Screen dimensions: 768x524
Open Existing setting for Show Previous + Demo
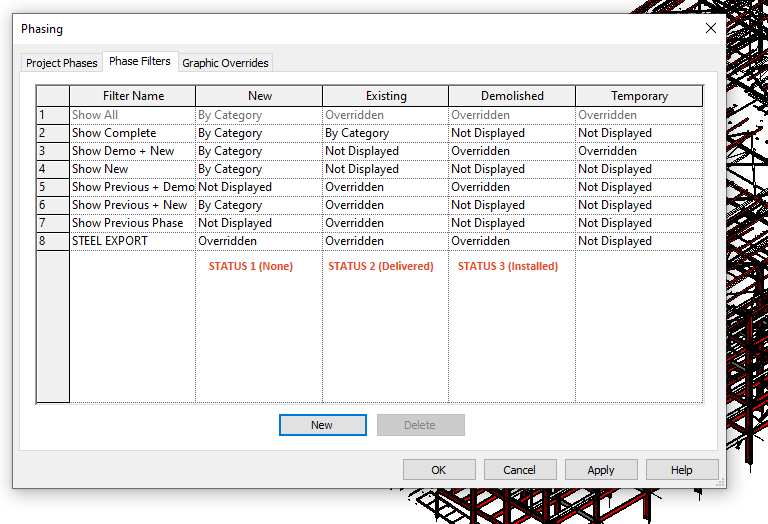385,187
